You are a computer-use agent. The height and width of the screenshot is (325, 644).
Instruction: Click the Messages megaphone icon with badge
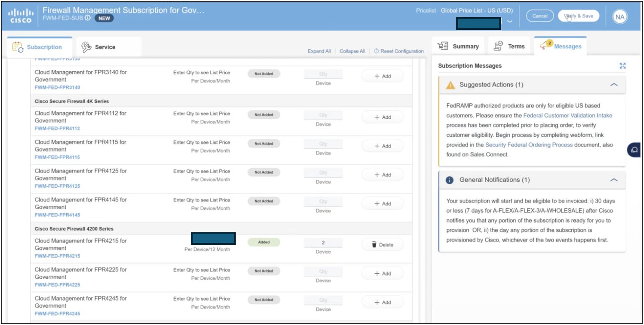546,45
